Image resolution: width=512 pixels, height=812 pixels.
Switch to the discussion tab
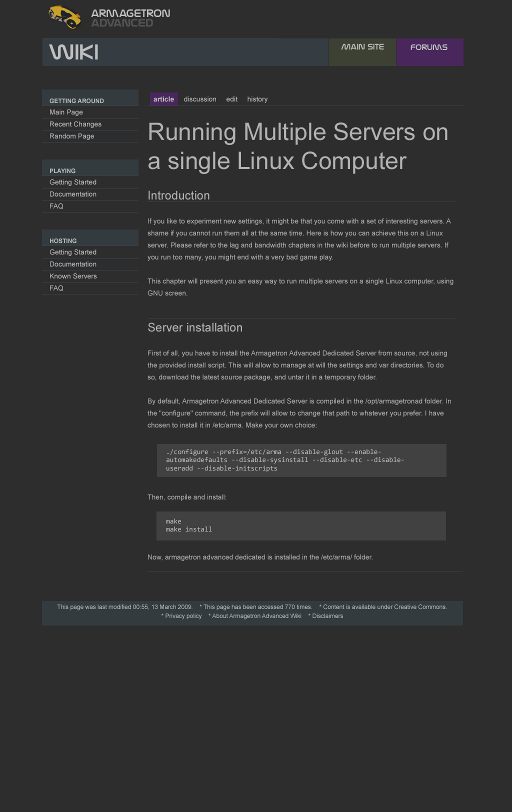(200, 99)
